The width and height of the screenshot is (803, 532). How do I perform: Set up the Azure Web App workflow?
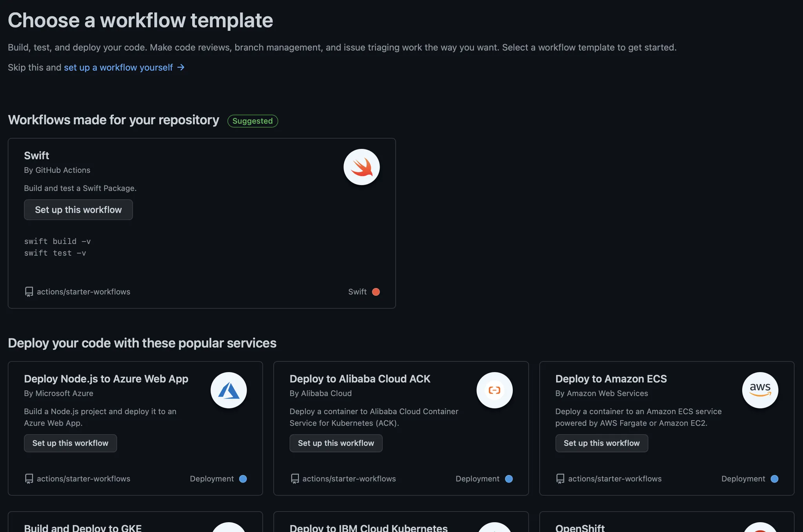[70, 443]
